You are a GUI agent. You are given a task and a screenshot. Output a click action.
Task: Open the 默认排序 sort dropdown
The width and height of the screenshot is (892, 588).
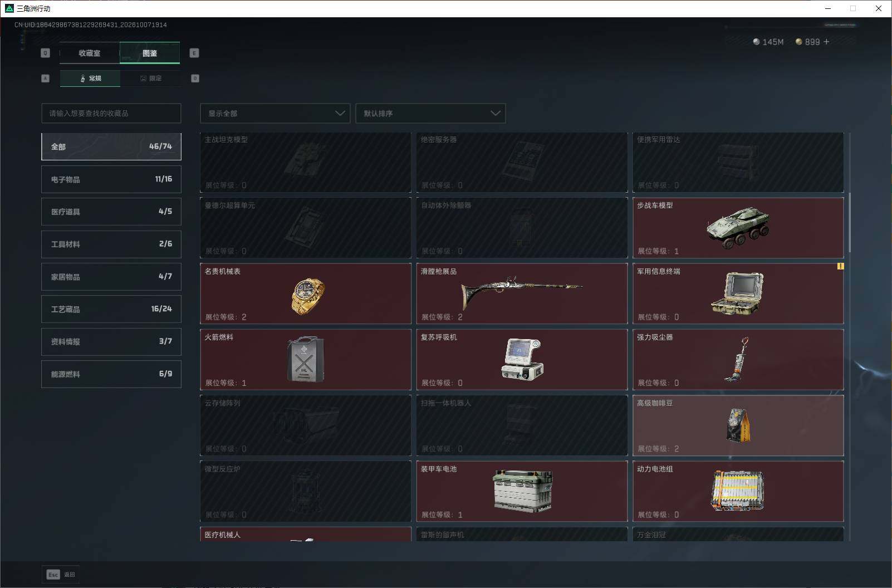[430, 113]
